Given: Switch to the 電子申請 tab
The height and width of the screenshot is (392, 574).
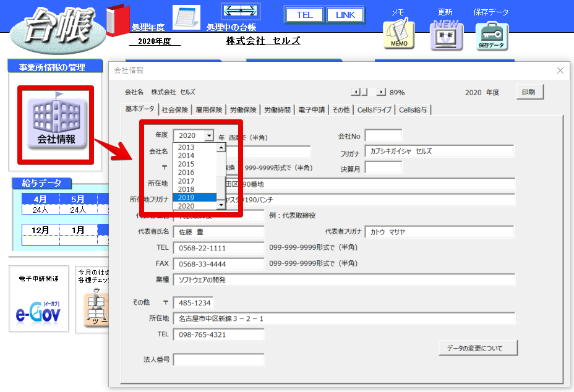Looking at the screenshot, I should [x=312, y=110].
